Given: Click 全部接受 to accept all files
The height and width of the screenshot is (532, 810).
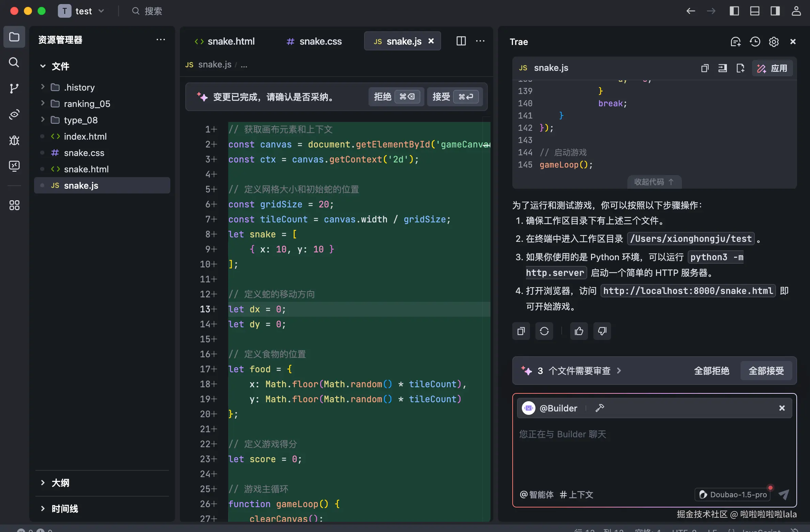Looking at the screenshot, I should [766, 371].
